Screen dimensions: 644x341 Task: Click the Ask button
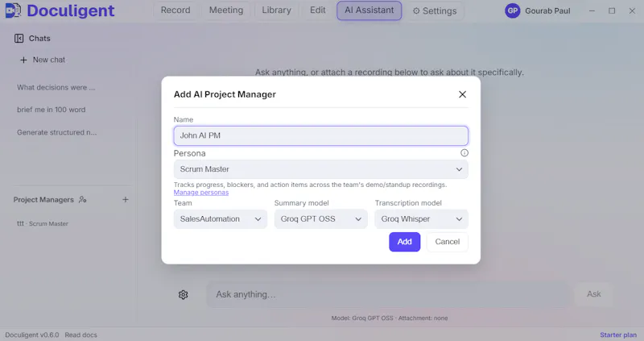593,294
